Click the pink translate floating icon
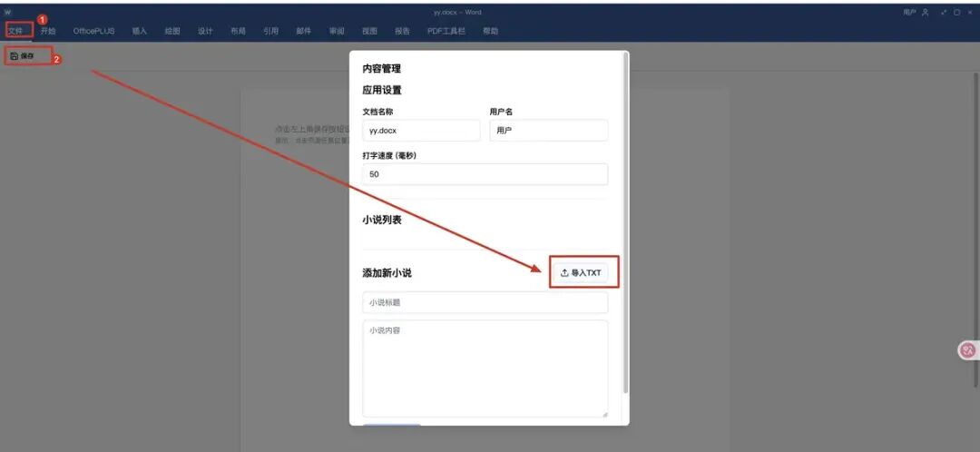The image size is (980, 452). tap(968, 350)
